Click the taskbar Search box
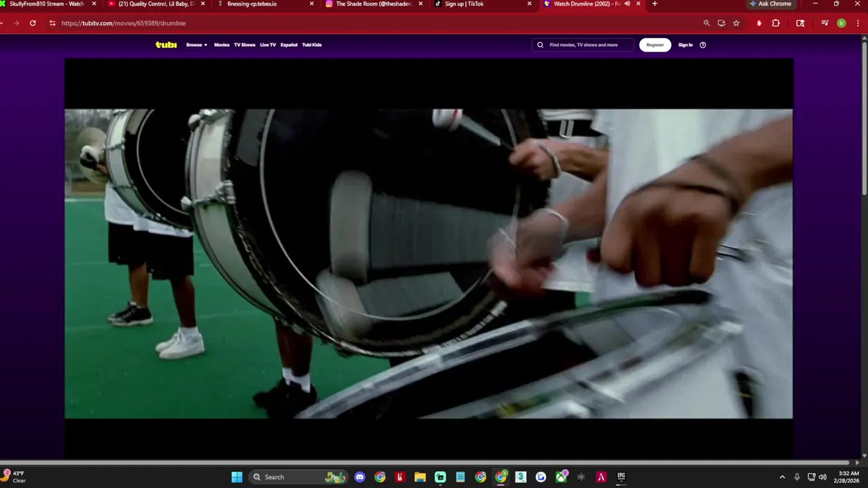Image resolution: width=868 pixels, height=488 pixels. (298, 477)
